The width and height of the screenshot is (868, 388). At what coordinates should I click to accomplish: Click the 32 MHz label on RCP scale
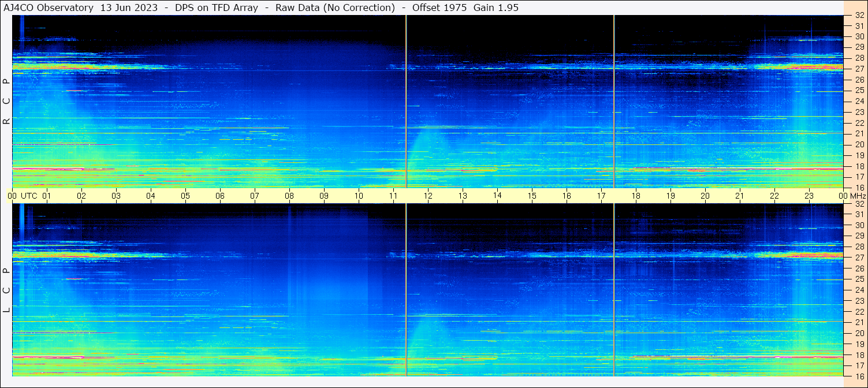coord(859,16)
